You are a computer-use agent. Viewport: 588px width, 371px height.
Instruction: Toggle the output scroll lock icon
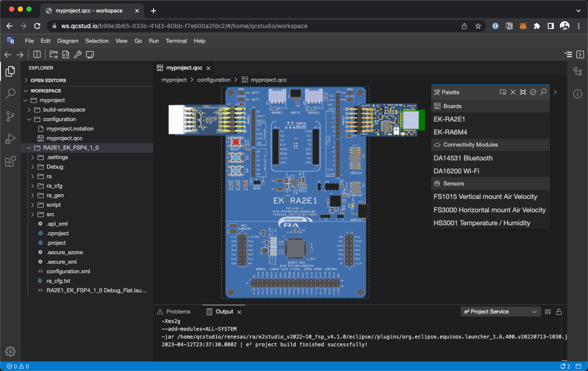pos(559,312)
